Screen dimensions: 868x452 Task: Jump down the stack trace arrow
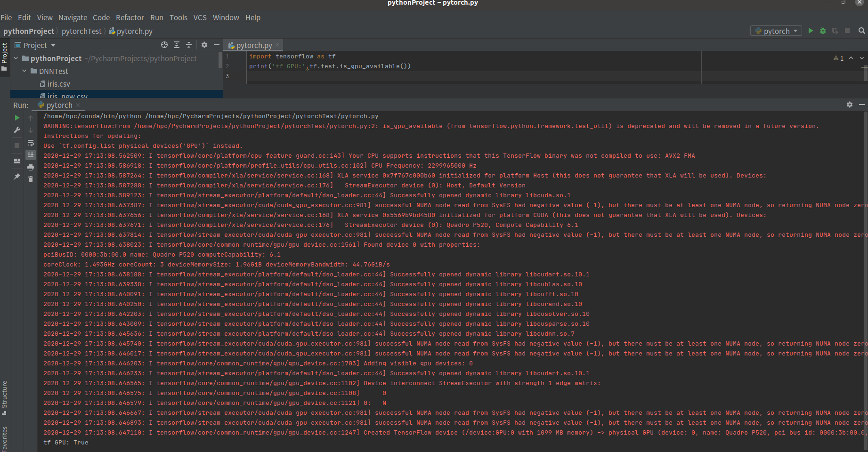tap(31, 130)
